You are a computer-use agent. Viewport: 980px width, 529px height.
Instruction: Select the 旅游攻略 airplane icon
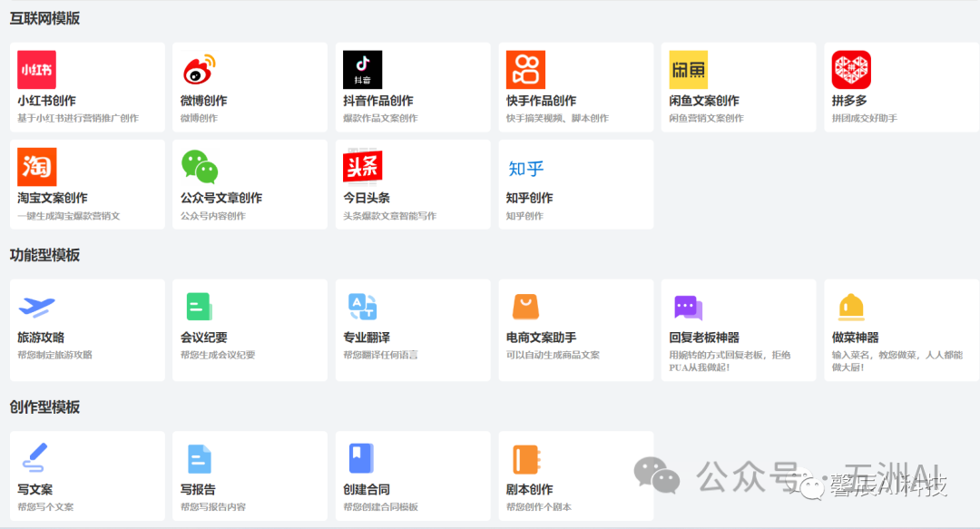(x=36, y=307)
